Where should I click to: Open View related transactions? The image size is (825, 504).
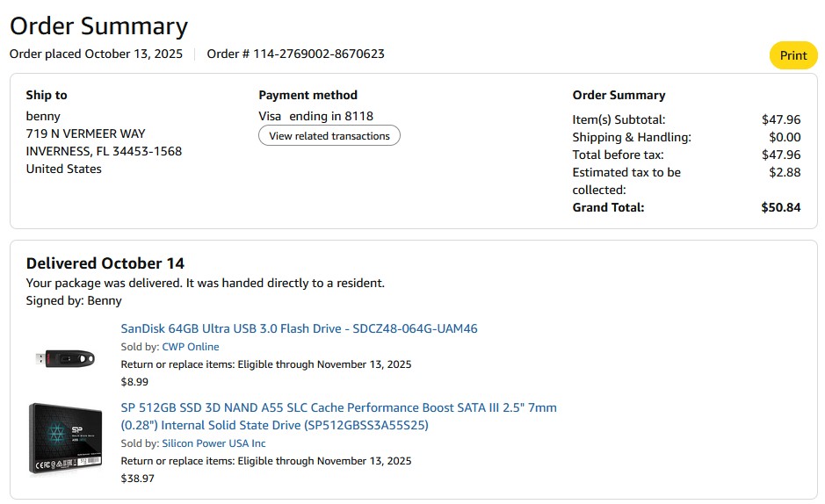click(x=329, y=136)
